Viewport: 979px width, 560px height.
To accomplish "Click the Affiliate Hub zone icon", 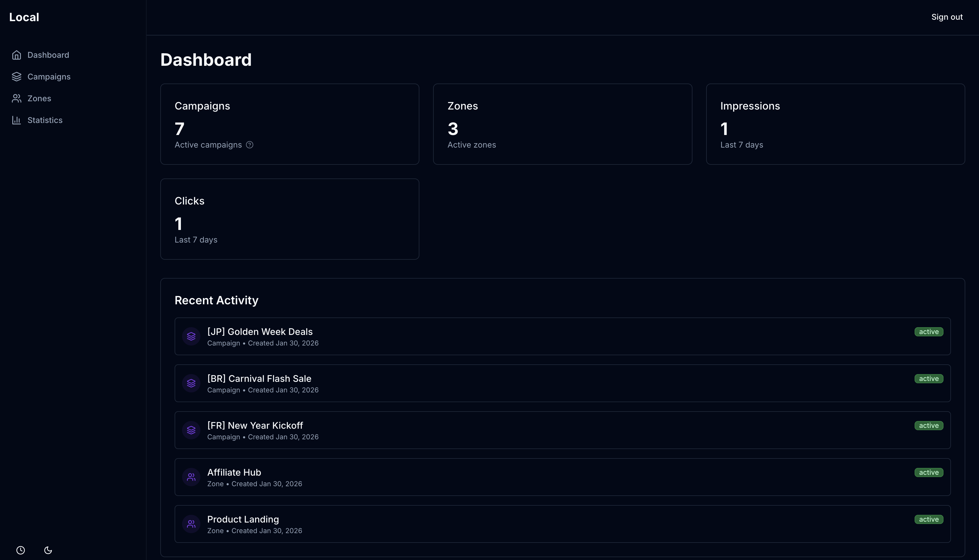I will pyautogui.click(x=191, y=477).
